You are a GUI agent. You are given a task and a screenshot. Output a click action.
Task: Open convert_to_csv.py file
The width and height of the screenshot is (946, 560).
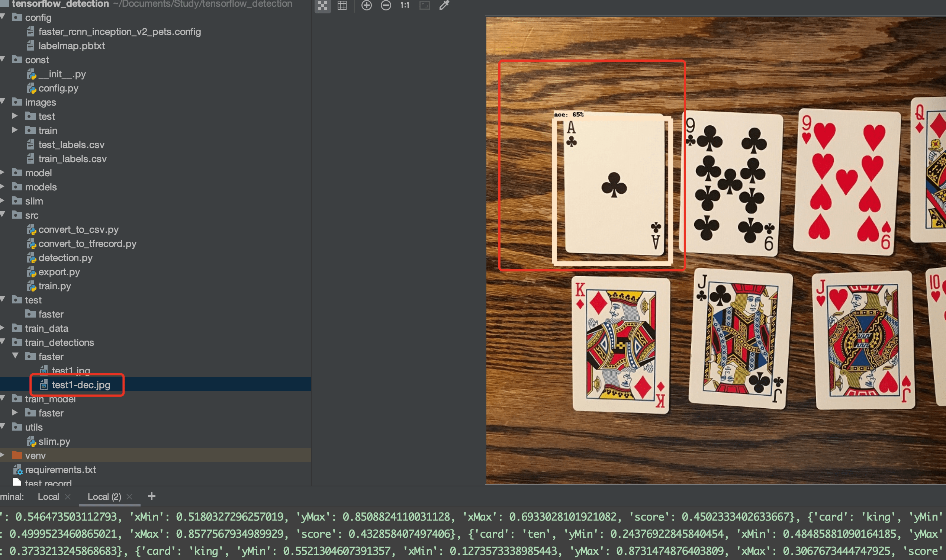[78, 229]
